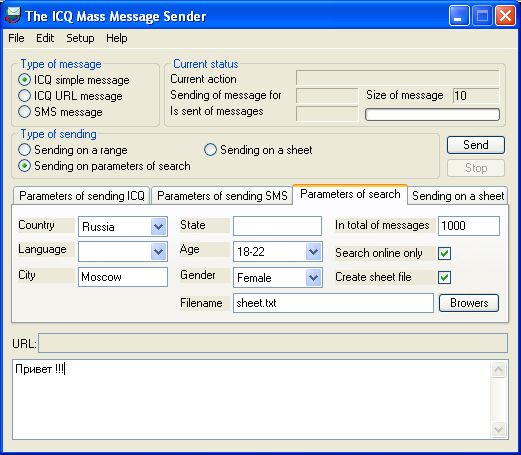Click the Filename field with sheet.txt
This screenshot has width=521, height=455.
pos(333,303)
